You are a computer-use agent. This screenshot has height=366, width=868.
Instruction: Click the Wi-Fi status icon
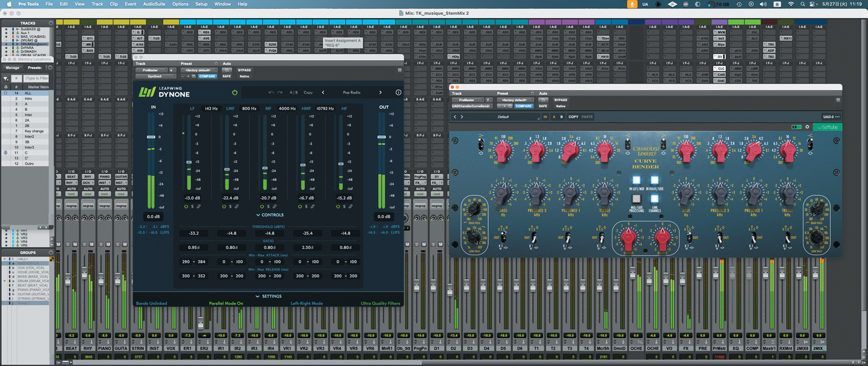[x=791, y=4]
